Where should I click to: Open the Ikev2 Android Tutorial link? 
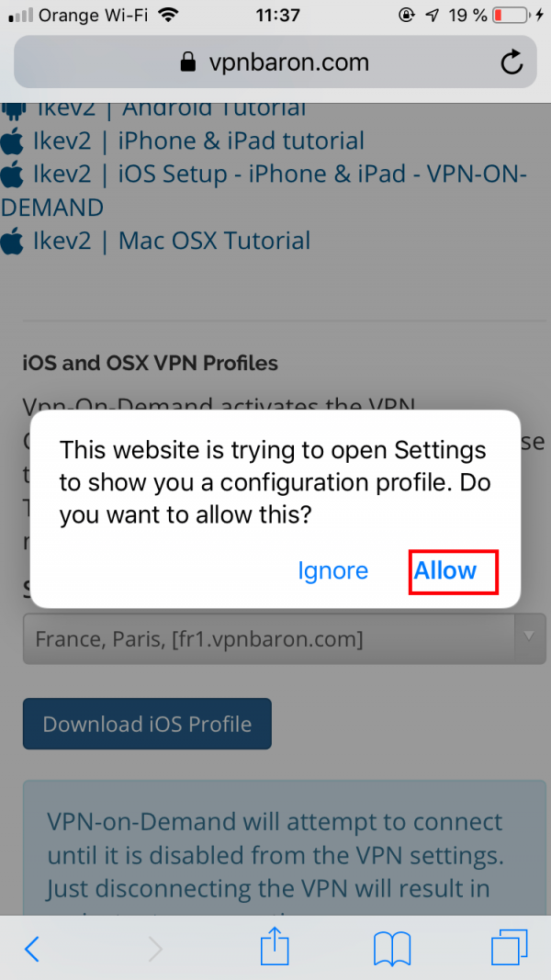(x=172, y=108)
